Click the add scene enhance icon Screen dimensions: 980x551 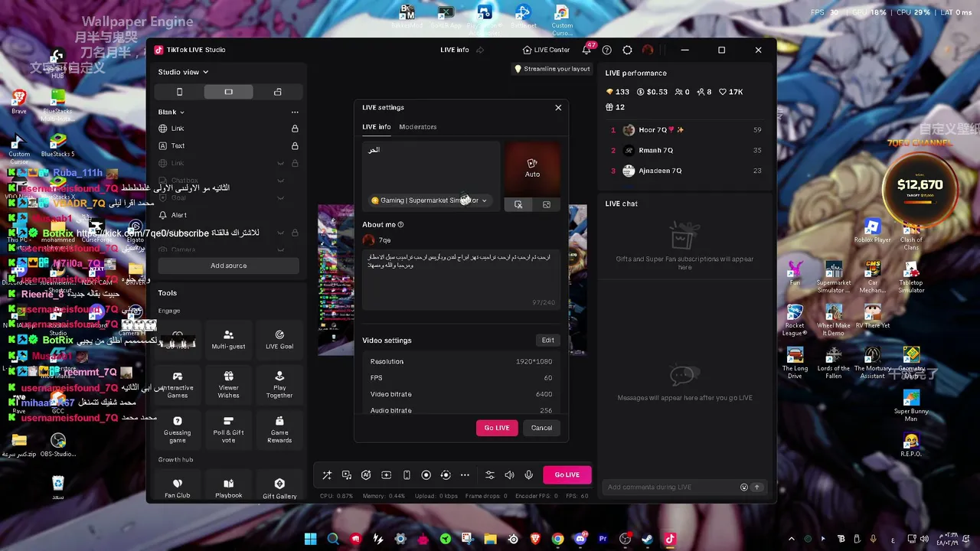click(387, 475)
